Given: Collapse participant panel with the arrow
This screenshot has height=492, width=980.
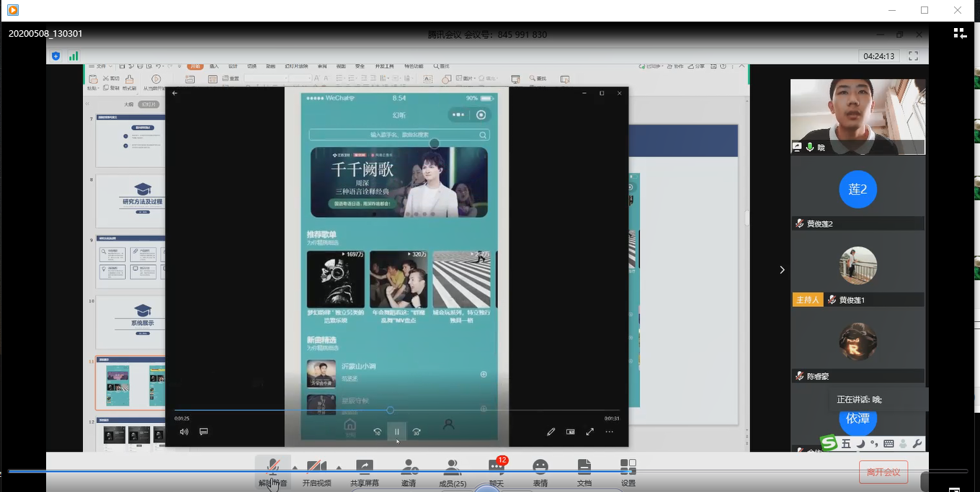Looking at the screenshot, I should pos(783,270).
